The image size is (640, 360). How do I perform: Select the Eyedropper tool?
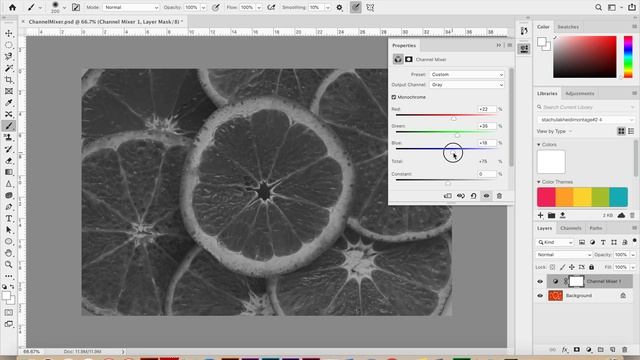tap(9, 102)
